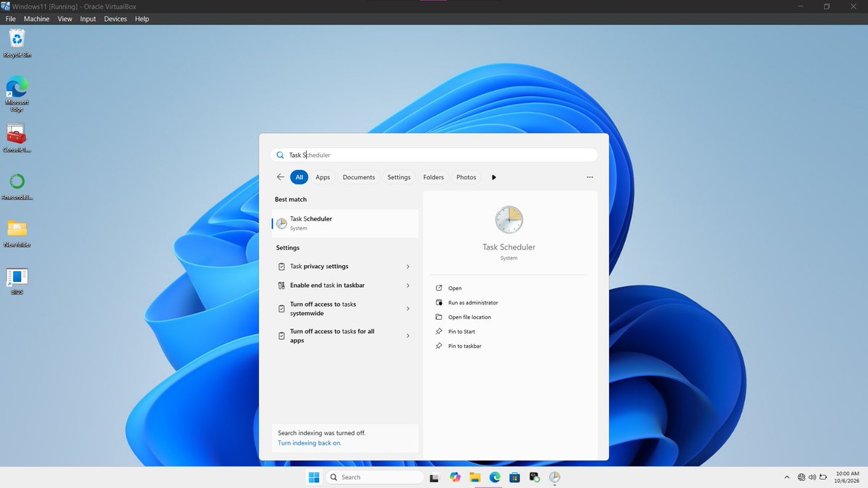
Task: Show hidden tray icons chevron
Action: 787,477
